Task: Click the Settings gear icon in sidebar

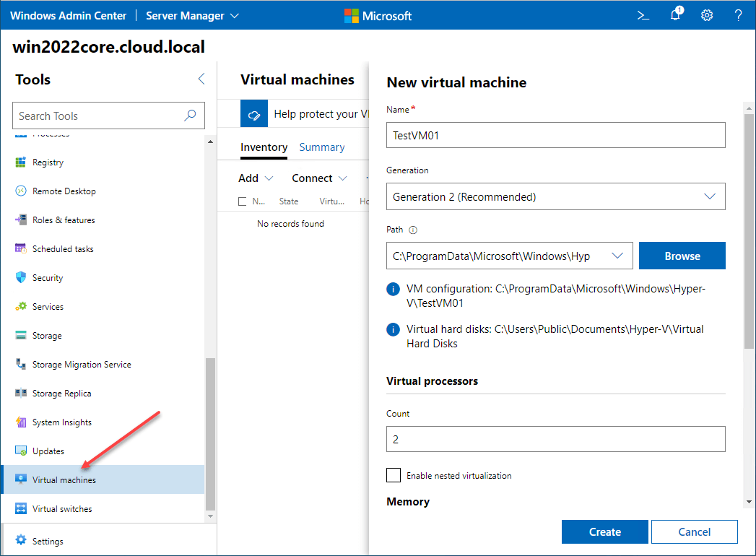Action: point(21,540)
